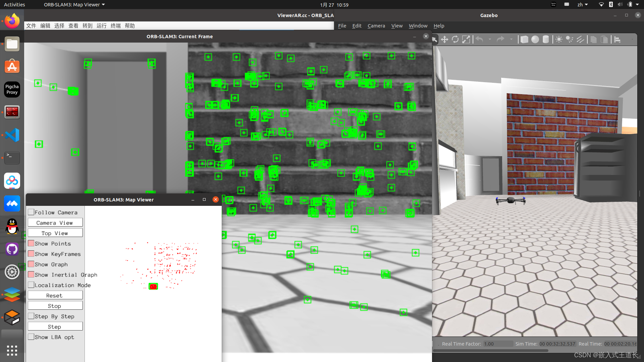The image size is (644, 362).
Task: Open the Window menu in Gazebo
Action: click(418, 26)
